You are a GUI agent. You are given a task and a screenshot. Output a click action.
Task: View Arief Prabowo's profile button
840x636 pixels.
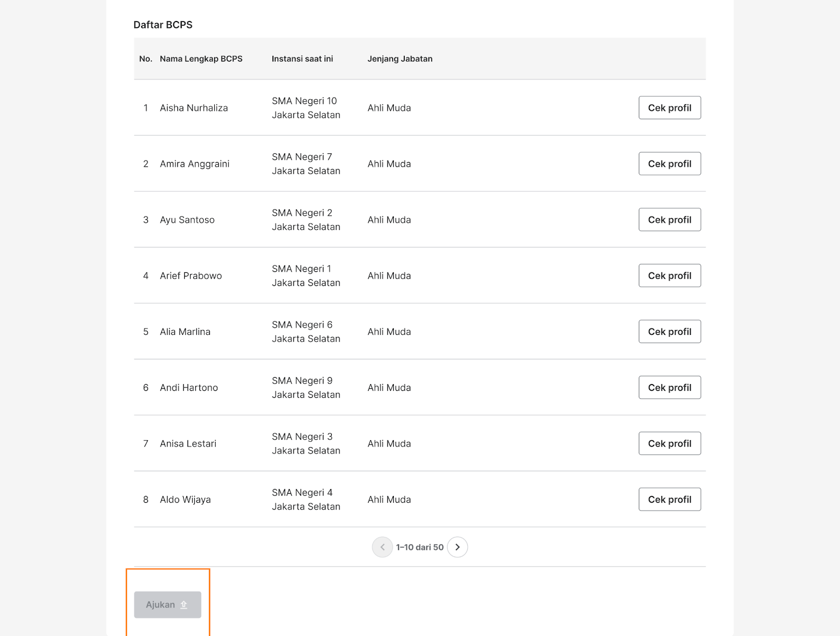[x=669, y=275]
